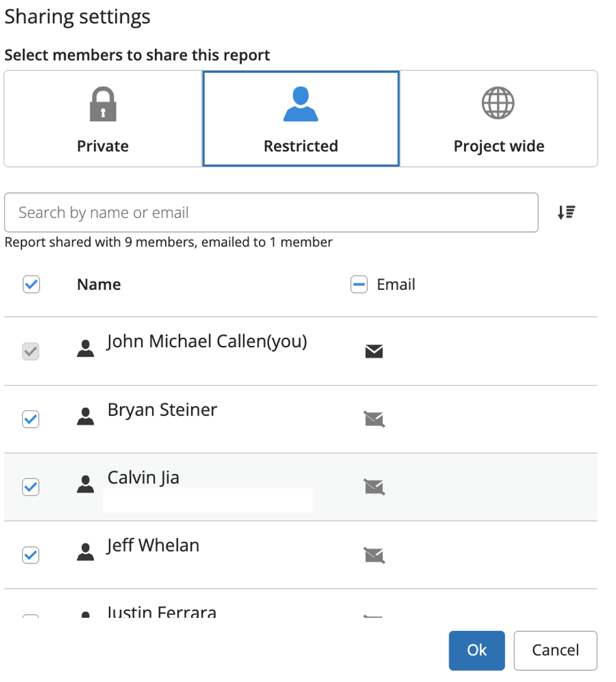Screen dimensions: 616x682
Task: Click the sort order icon beside search
Action: (x=566, y=213)
